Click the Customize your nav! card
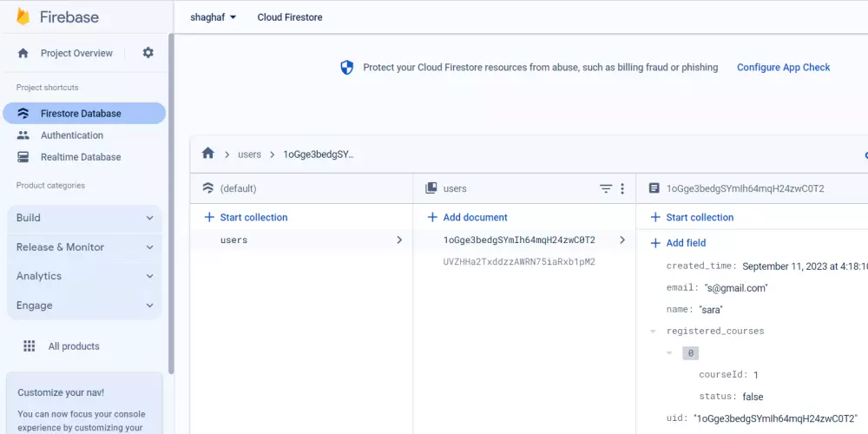868x434 pixels. point(85,403)
